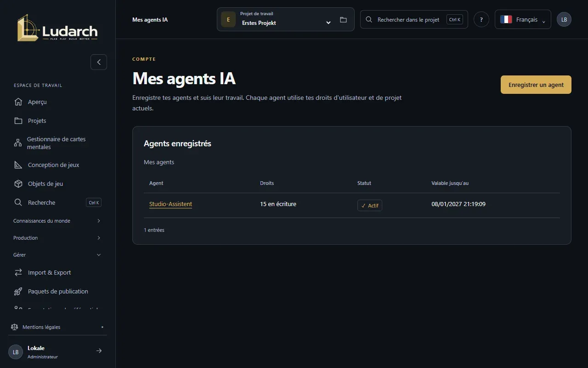Screen dimensions: 588x368
Task: Open Gestionnaire de cartes mentales
Action: click(x=57, y=143)
